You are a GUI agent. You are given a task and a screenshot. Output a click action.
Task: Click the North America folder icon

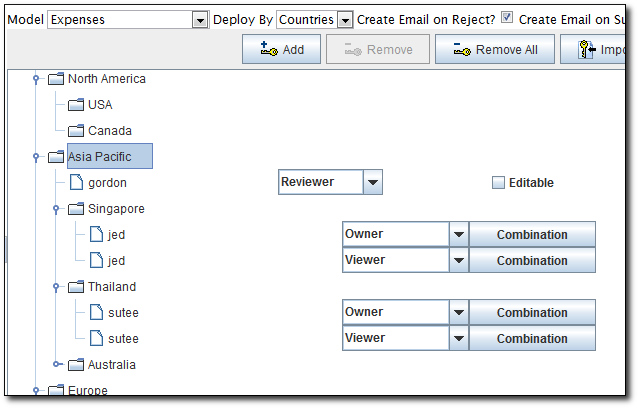[56, 79]
